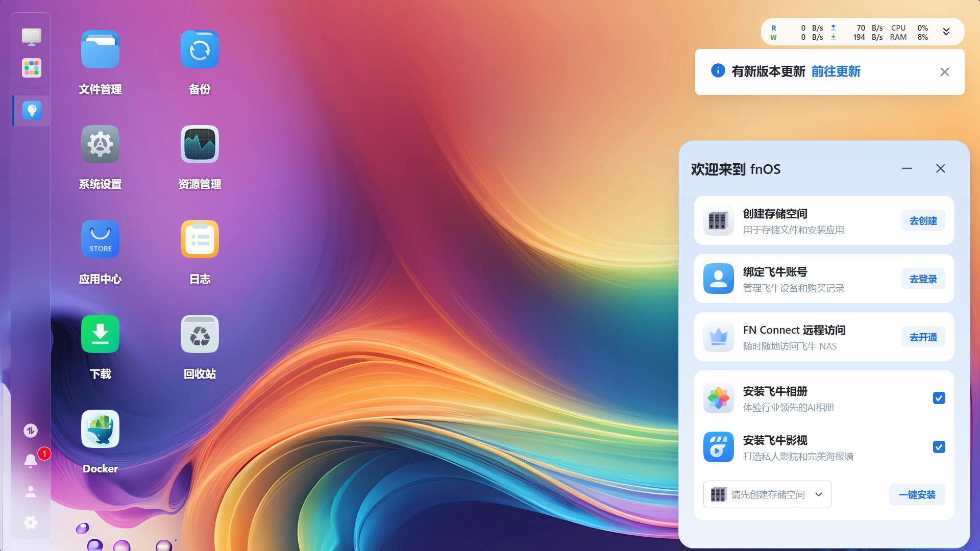The height and width of the screenshot is (551, 980).
Task: Click the show desktop sidebar icon
Action: click(31, 36)
